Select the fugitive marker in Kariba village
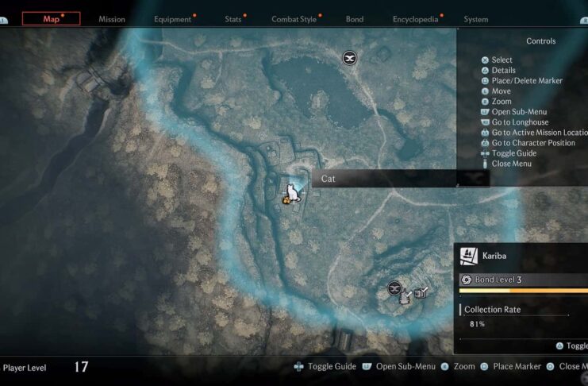This screenshot has height=386, width=588. [394, 288]
